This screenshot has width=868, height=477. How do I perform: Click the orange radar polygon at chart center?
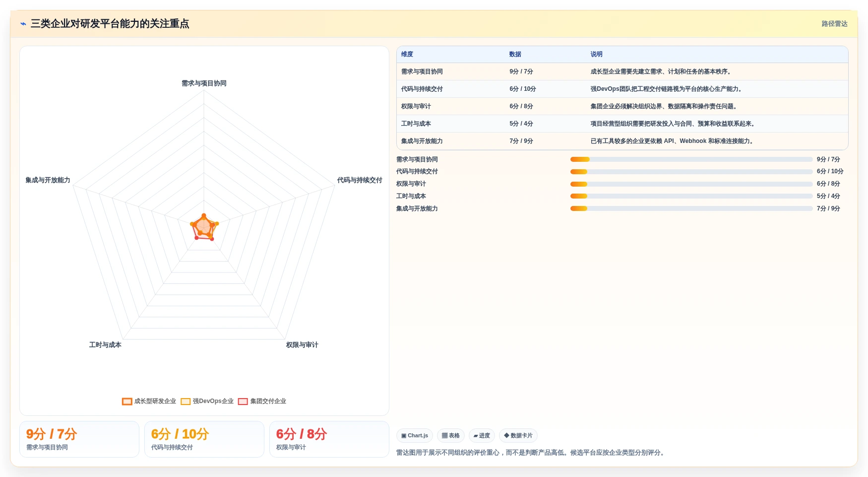pos(204,226)
